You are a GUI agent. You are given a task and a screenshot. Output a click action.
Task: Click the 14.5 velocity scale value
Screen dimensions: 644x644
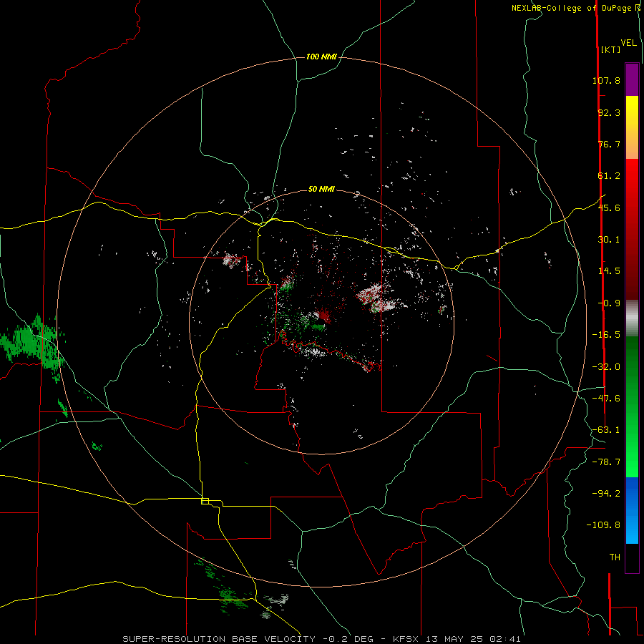(609, 271)
